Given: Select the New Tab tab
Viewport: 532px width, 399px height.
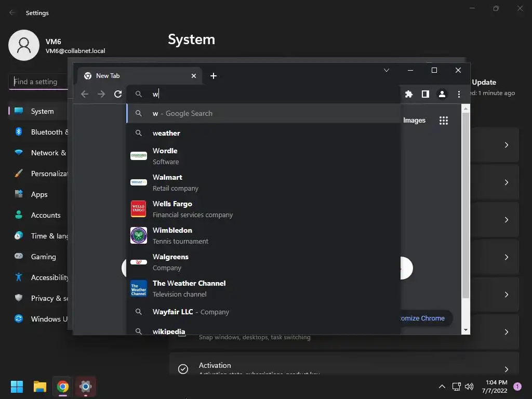Looking at the screenshot, I should click(140, 76).
